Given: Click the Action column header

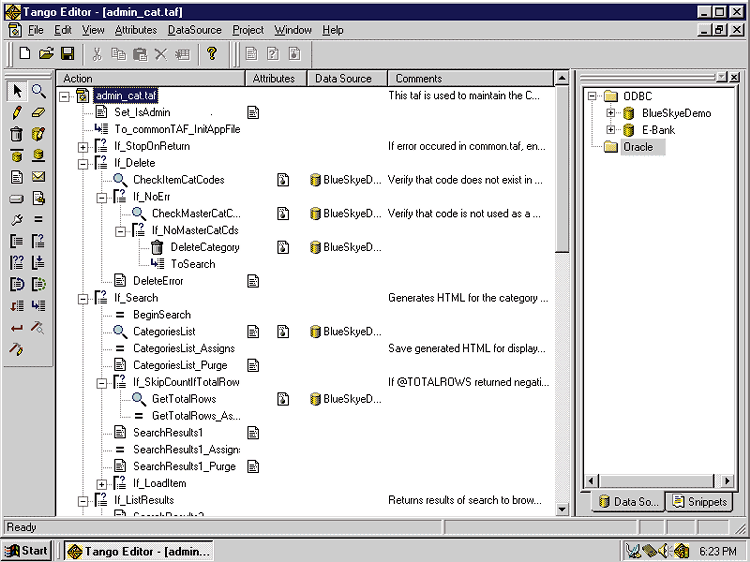Looking at the screenshot, I should point(151,78).
